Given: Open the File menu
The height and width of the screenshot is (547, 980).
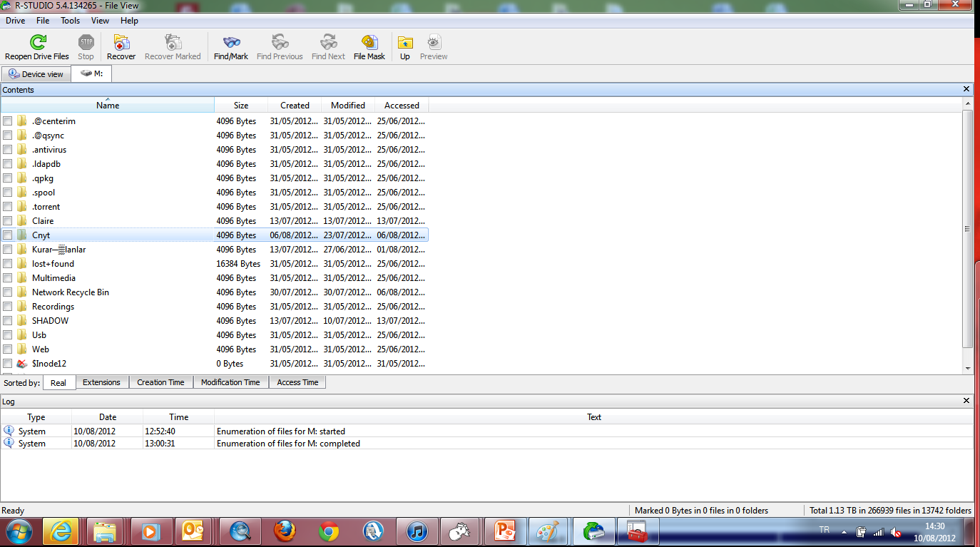Looking at the screenshot, I should coord(43,21).
